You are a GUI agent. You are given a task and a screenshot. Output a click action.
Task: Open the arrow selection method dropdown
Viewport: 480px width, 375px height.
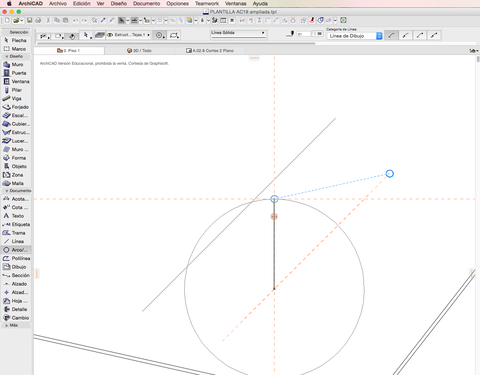[x=86, y=35]
